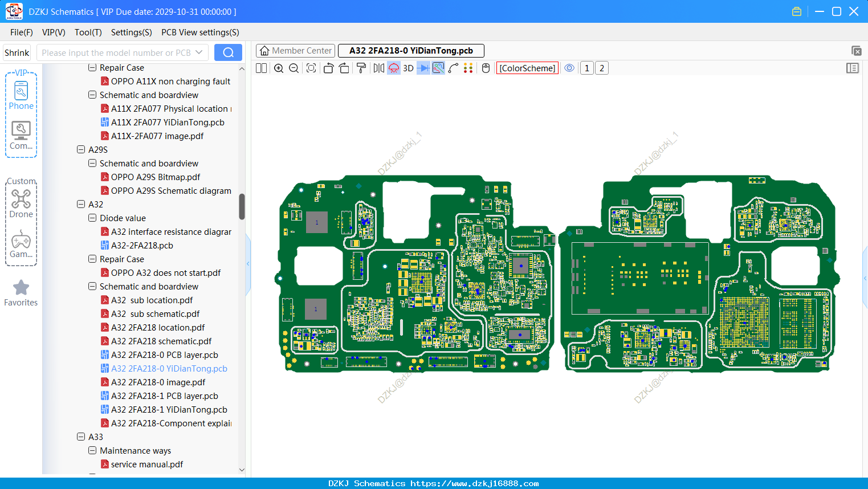The height and width of the screenshot is (489, 868).
Task: Open A32 2FA218 schematic.pdf
Action: point(161,341)
